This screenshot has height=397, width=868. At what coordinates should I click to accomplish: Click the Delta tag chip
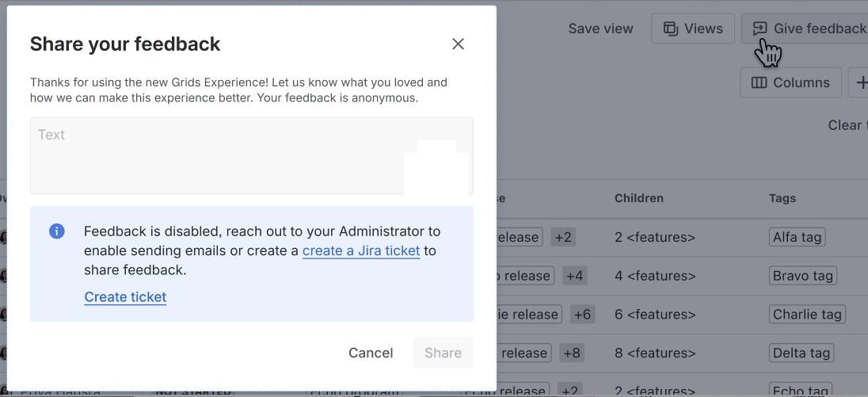(x=801, y=353)
